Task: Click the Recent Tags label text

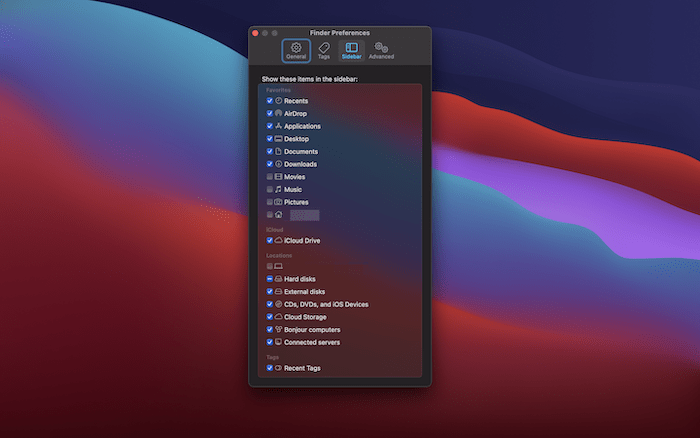Action: point(302,368)
